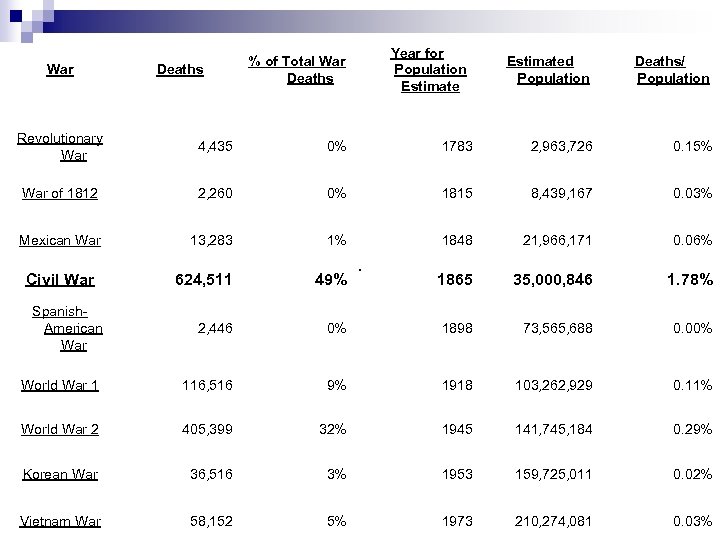Click the War column header

tap(60, 70)
